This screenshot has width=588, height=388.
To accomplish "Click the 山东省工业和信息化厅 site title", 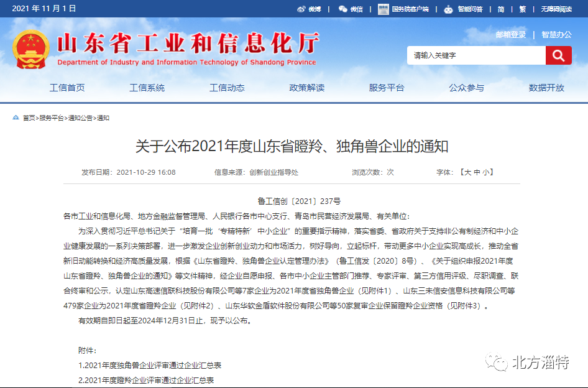I will point(188,43).
